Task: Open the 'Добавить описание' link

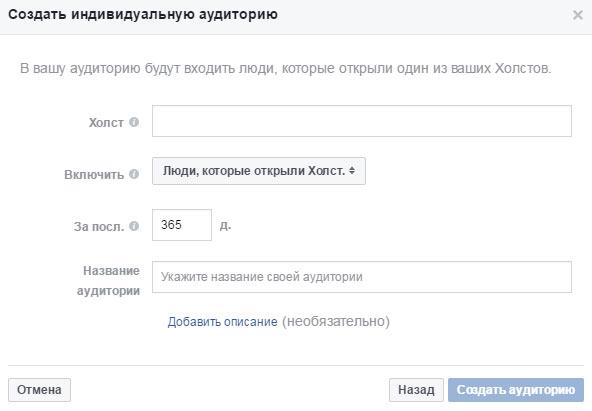Action: pyautogui.click(x=222, y=322)
